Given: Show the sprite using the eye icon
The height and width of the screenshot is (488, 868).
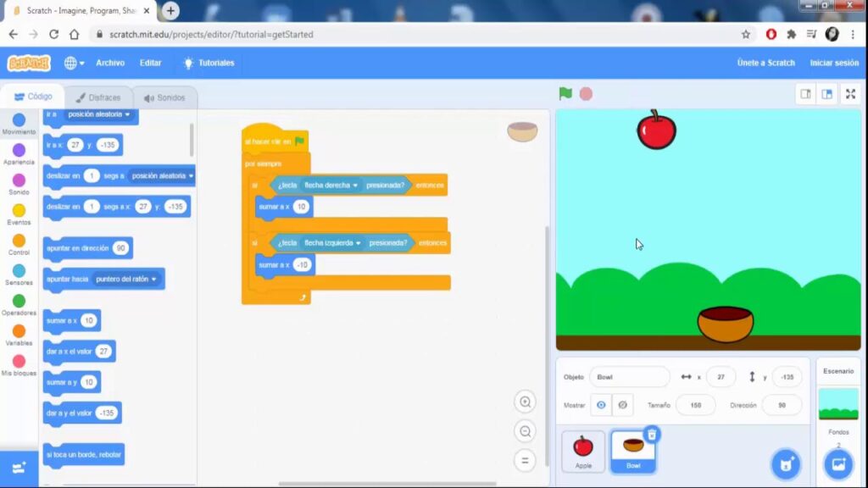Looking at the screenshot, I should point(601,405).
